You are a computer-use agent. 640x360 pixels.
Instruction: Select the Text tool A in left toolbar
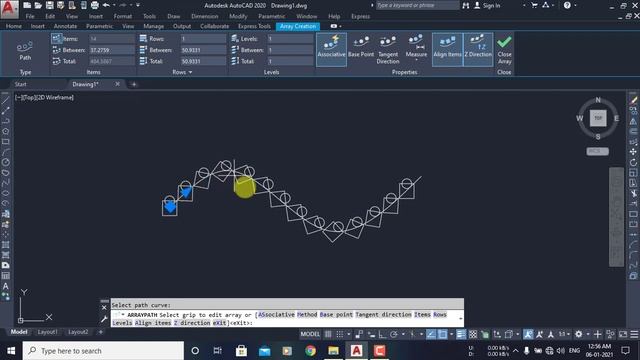(5, 286)
